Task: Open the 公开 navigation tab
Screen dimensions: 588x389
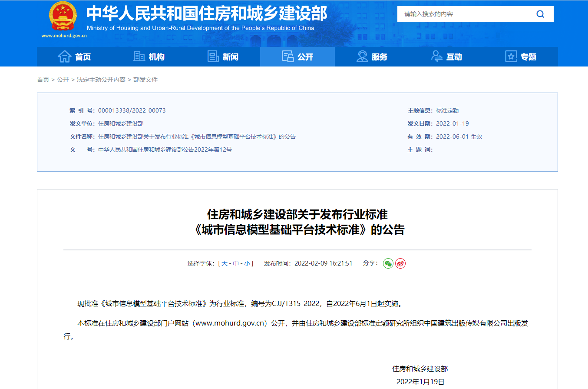Action: pos(297,57)
